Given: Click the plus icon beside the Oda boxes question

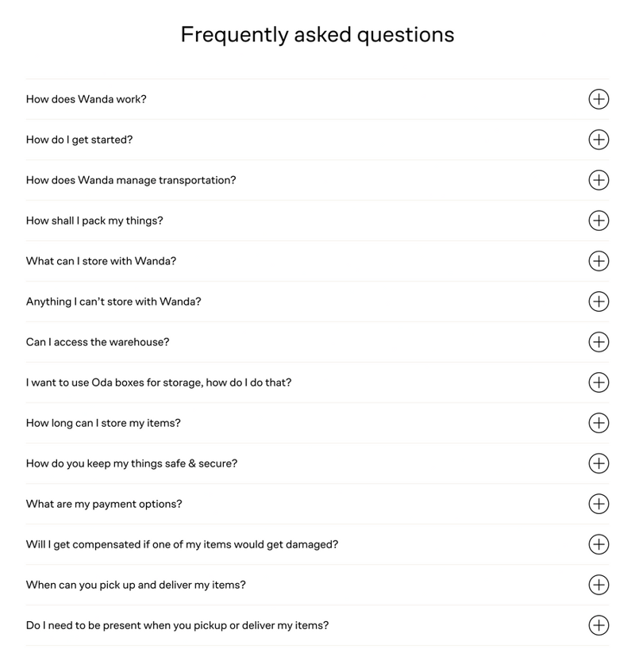Looking at the screenshot, I should coord(598,382).
